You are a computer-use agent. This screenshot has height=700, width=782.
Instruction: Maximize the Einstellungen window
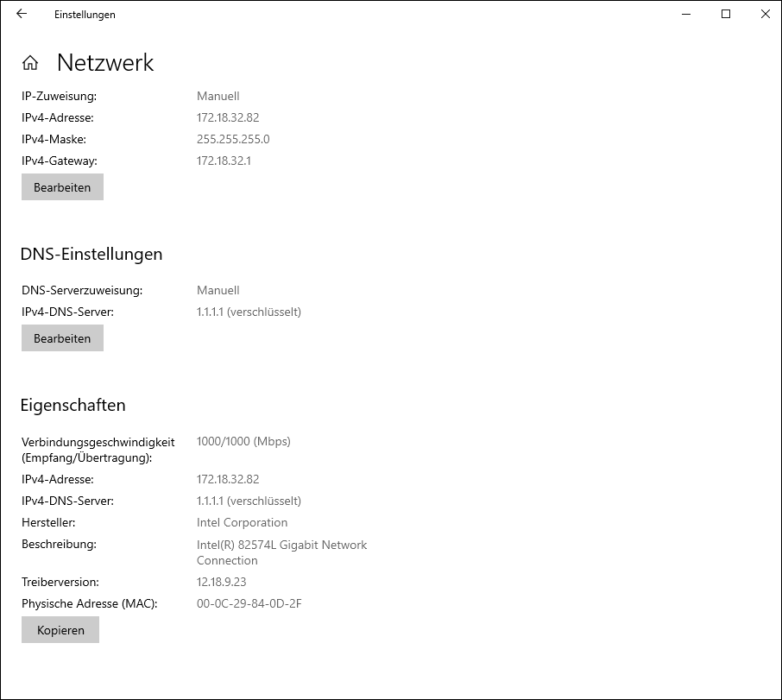[x=726, y=14]
